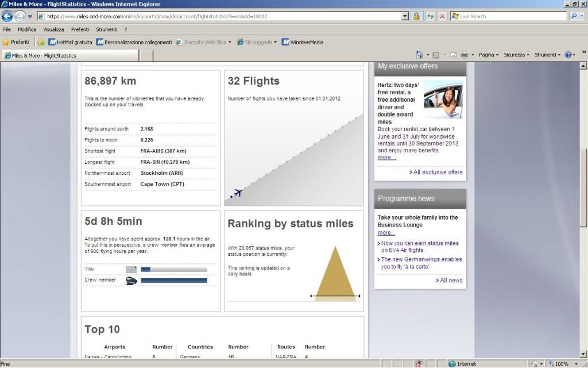Click the '32 Flights' heading
Image resolution: width=588 pixels, height=368 pixels.
pos(253,81)
